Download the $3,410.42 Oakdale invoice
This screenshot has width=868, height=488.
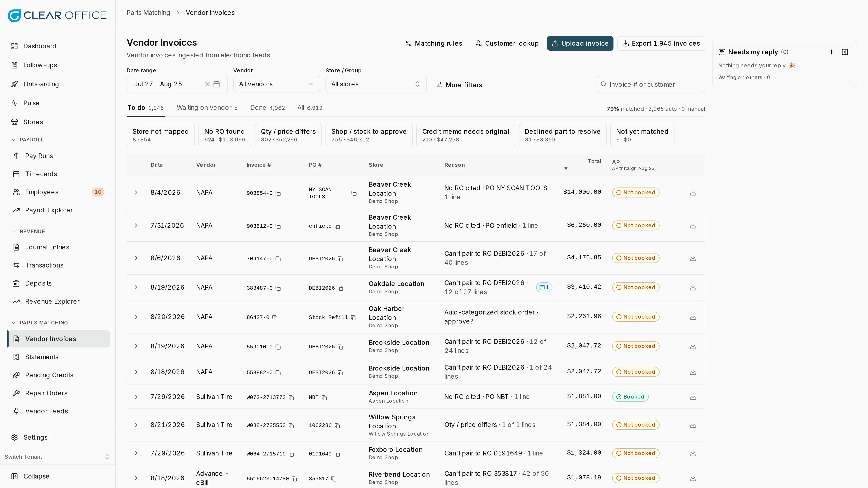693,288
